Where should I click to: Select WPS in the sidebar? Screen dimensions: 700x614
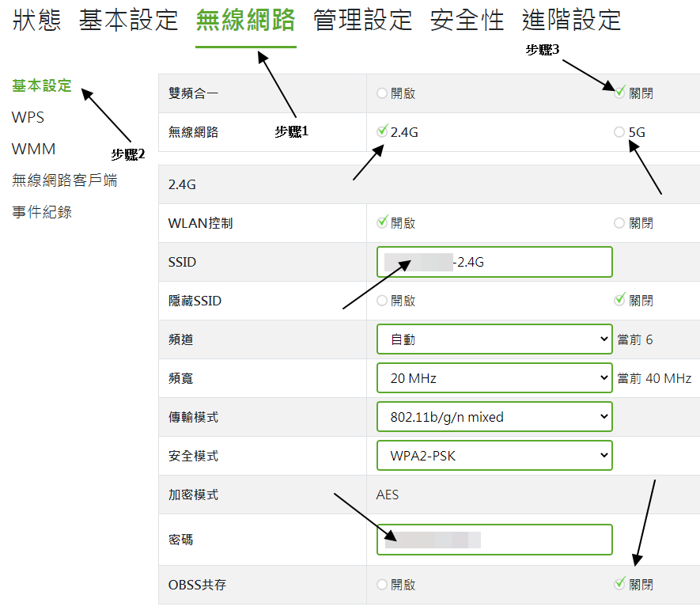tap(28, 118)
